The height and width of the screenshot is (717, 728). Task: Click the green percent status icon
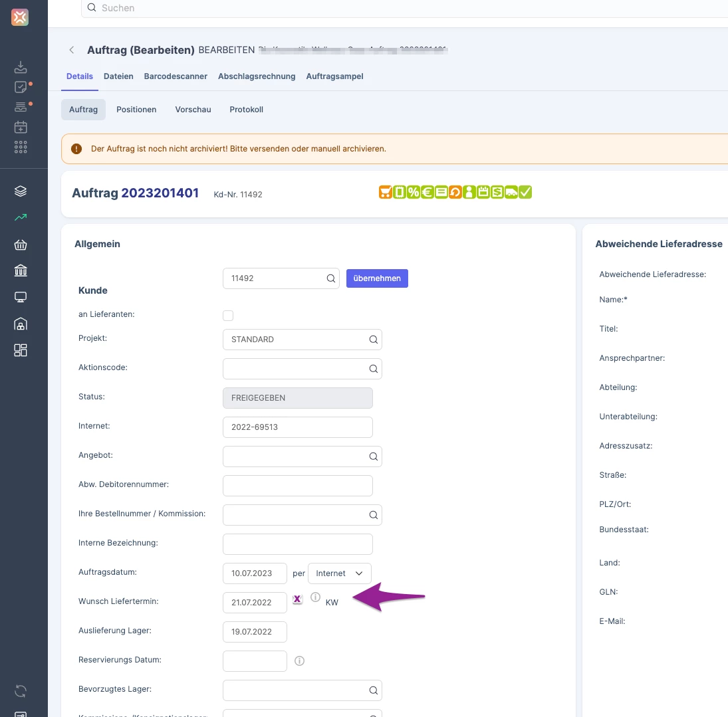point(414,192)
